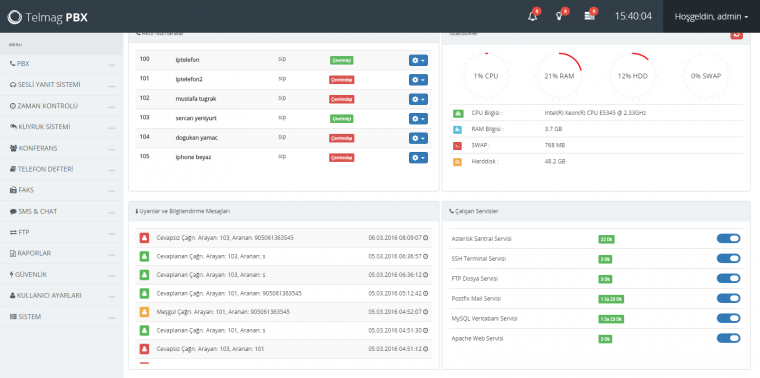
Task: Open TELEFON DEFTERİ menu item
Action: point(62,169)
